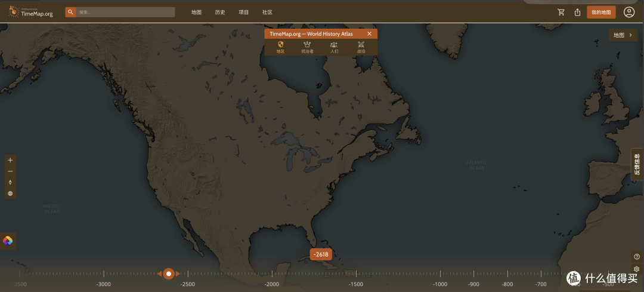644x292 pixels.
Task: Jump to -900 on the timeline
Action: pos(474,284)
